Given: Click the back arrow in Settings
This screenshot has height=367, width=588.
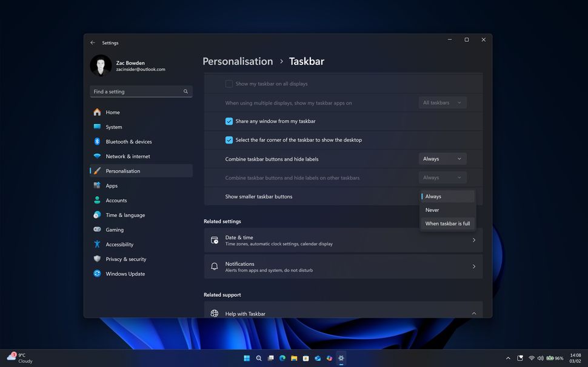Looking at the screenshot, I should [93, 42].
